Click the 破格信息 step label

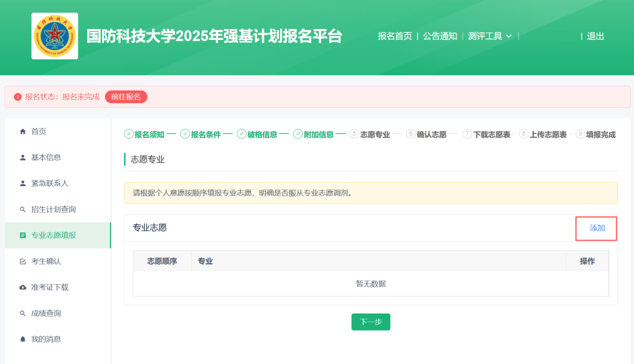(x=262, y=134)
